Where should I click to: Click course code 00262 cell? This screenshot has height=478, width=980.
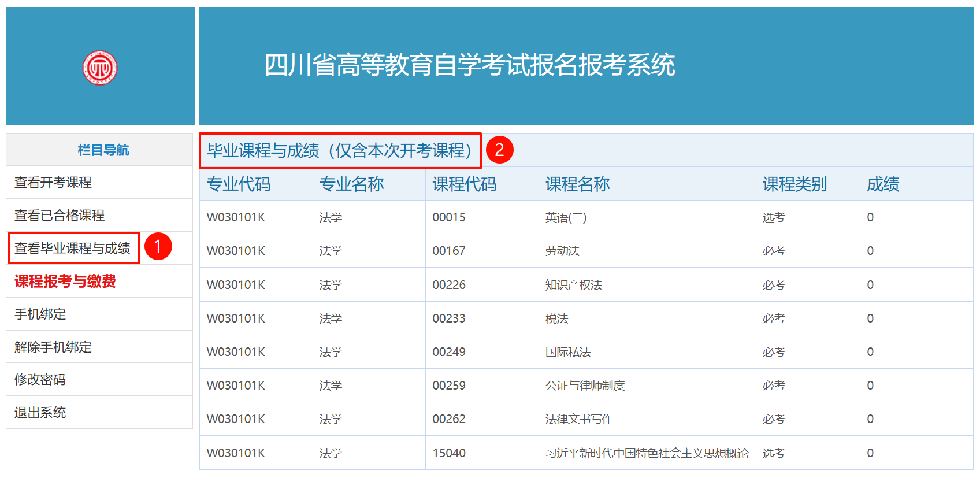[x=449, y=419]
